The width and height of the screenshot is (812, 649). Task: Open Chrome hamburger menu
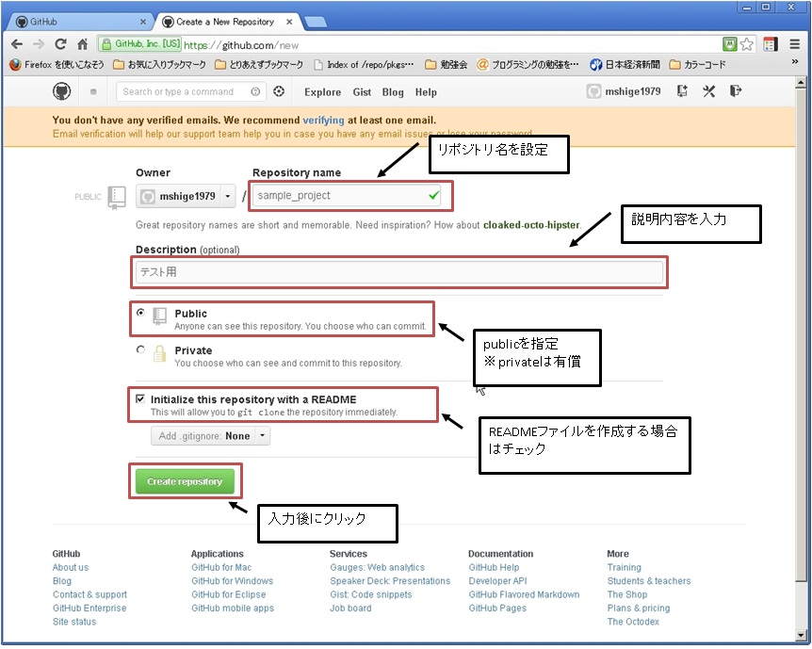point(795,44)
